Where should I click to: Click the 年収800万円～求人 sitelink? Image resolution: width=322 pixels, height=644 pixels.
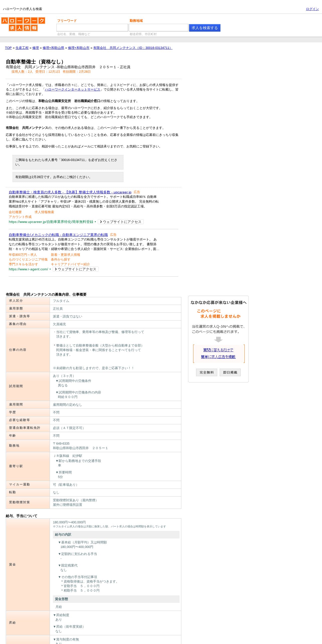(23, 255)
